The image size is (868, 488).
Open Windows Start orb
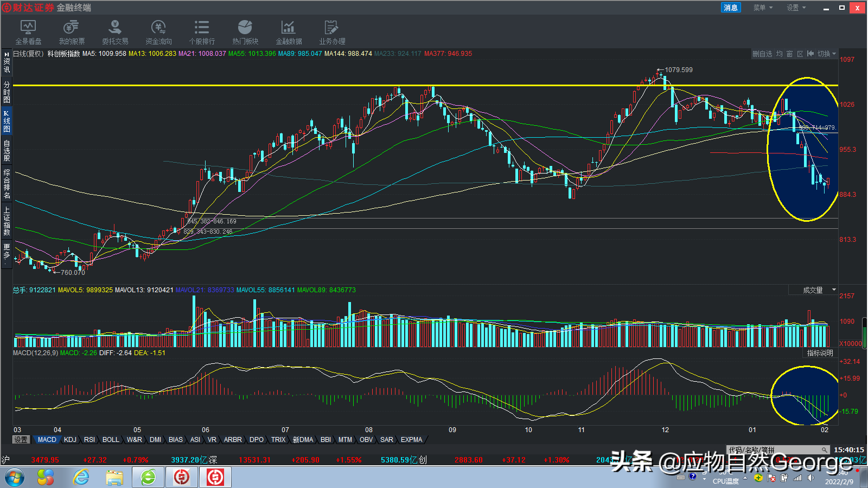click(x=15, y=477)
